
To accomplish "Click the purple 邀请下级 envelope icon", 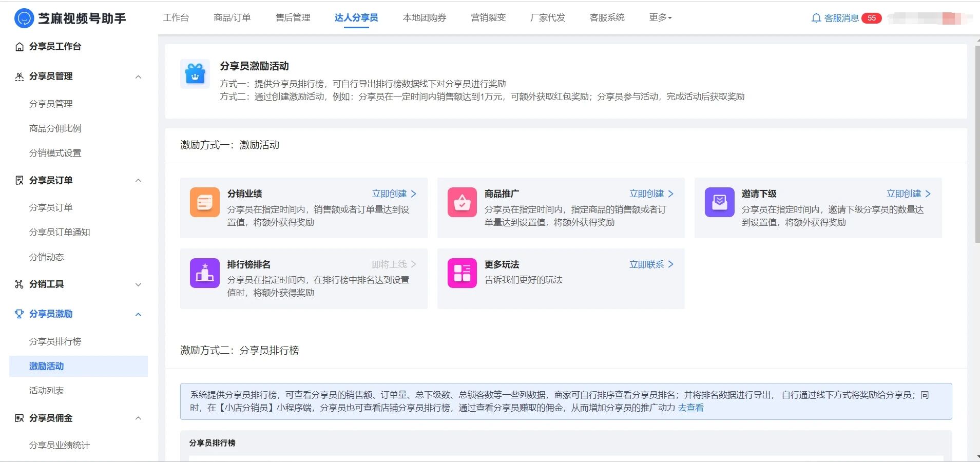I will (719, 202).
